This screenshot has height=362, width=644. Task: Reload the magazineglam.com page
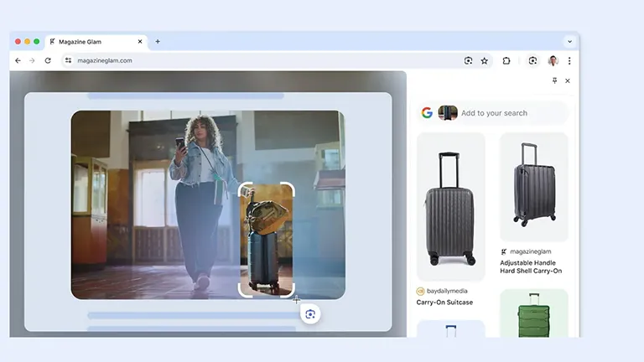pos(48,60)
